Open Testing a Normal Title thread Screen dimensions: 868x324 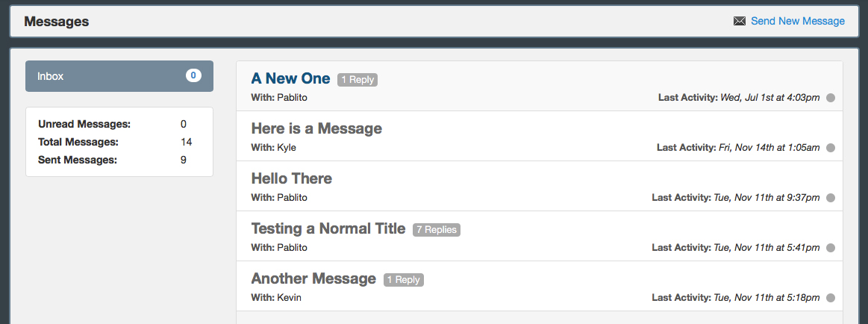tap(328, 228)
